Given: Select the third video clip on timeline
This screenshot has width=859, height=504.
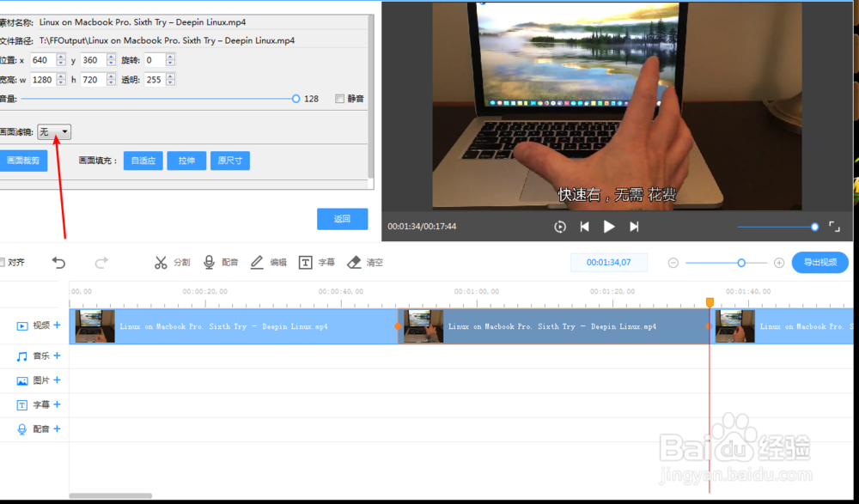Looking at the screenshot, I should 782,326.
